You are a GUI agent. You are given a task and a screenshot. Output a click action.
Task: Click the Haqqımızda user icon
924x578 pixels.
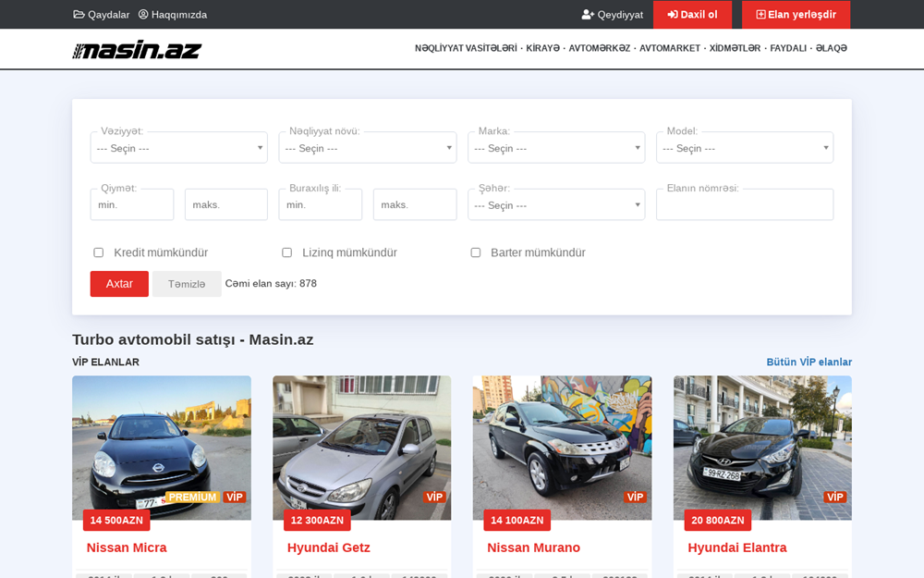pos(143,14)
